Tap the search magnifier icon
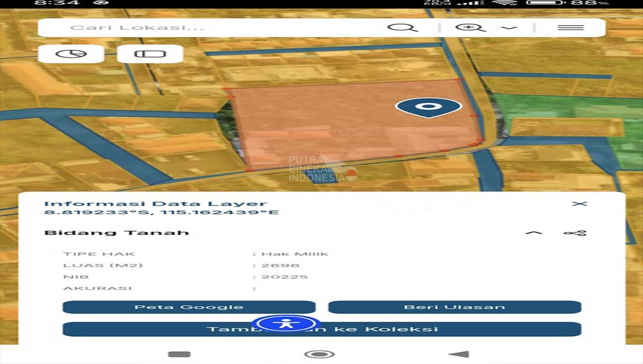Viewport: 643px width, 364px height. click(402, 27)
